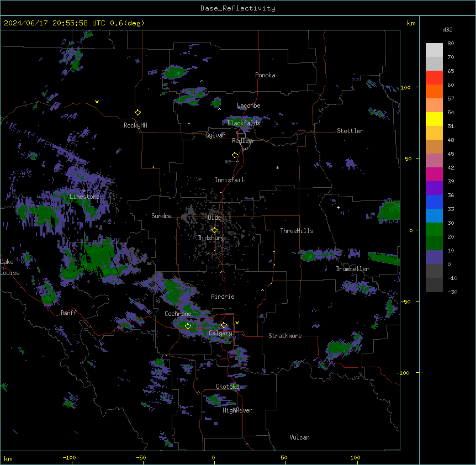Select the Innisfail city label
Viewport: 476px width, 465px height.
230,180
